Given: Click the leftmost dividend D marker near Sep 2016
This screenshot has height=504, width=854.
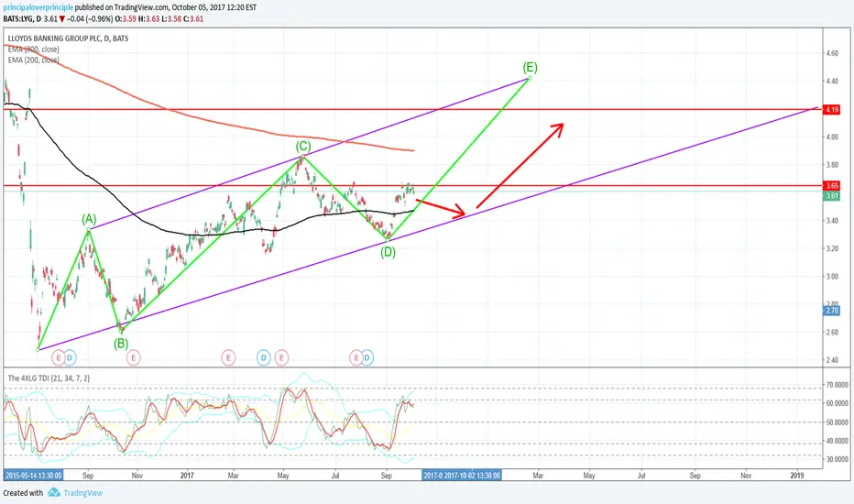Looking at the screenshot, I should coord(70,357).
